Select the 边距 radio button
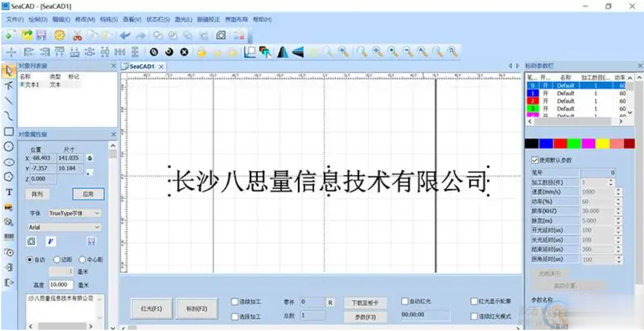This screenshot has height=331, width=644. click(x=56, y=260)
